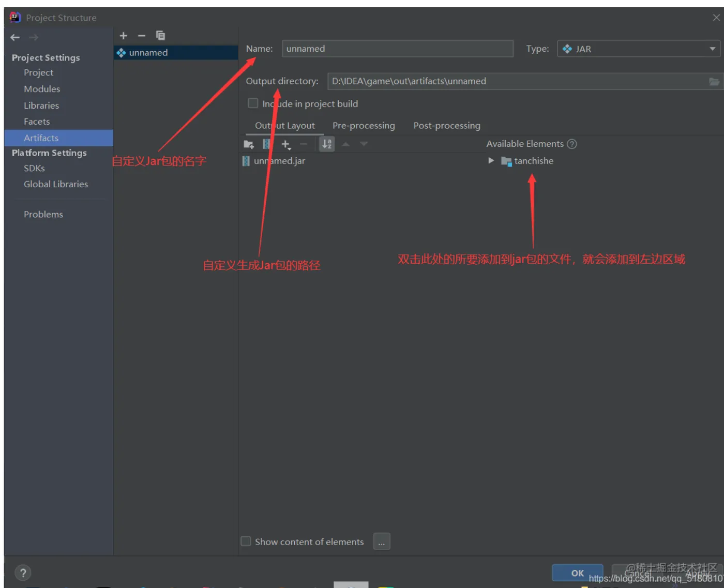This screenshot has height=588, width=724.
Task: Click the Apply button
Action: click(698, 573)
